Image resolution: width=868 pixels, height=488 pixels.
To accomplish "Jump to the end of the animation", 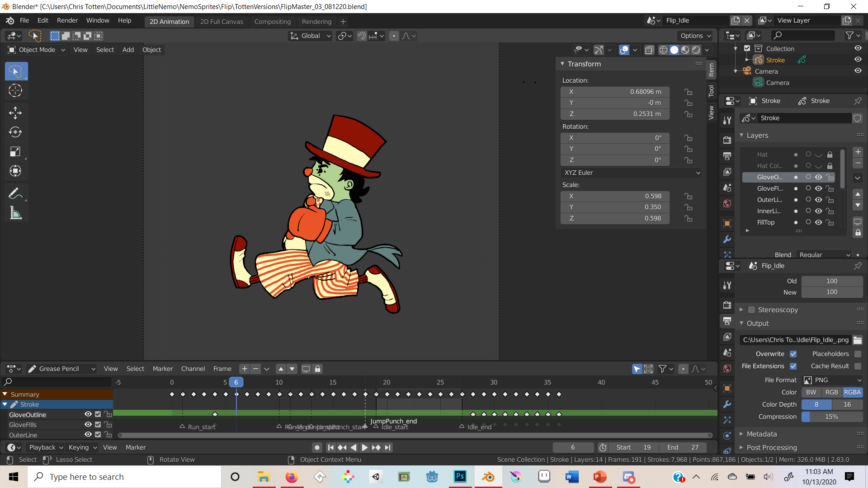I will pos(388,447).
